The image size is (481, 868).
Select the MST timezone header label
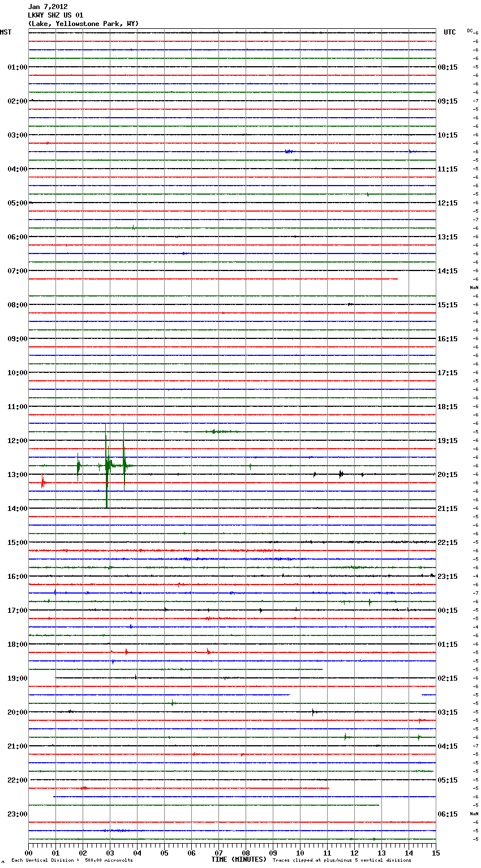tap(6, 32)
